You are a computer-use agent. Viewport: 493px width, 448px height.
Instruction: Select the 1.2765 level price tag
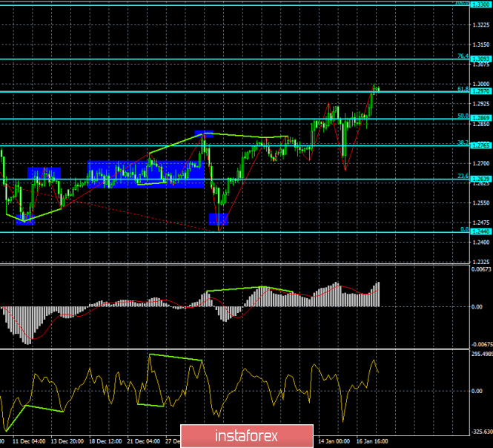pos(480,145)
